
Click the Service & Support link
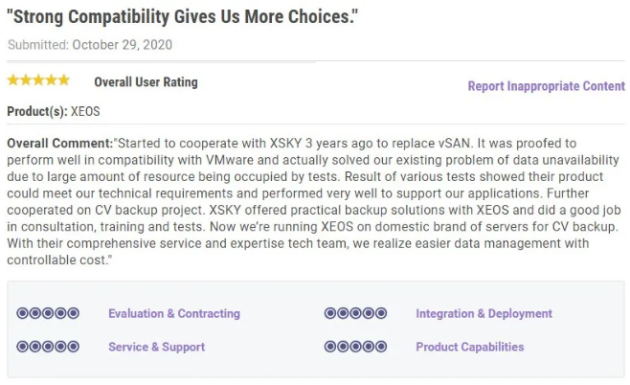[156, 347]
